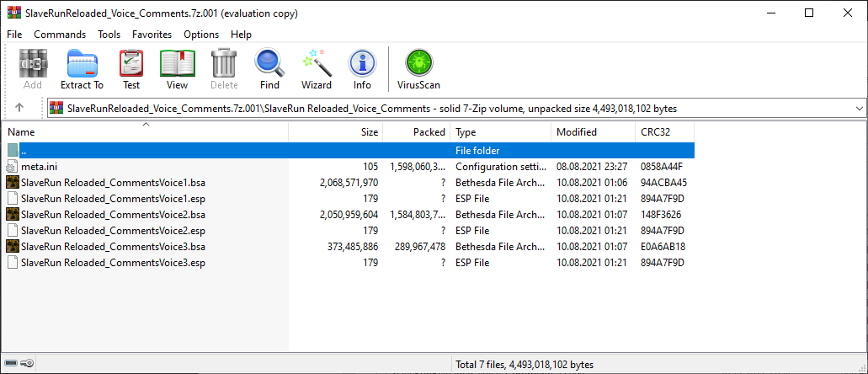The width and height of the screenshot is (868, 374).
Task: Sort by Packed column header
Action: 416,132
